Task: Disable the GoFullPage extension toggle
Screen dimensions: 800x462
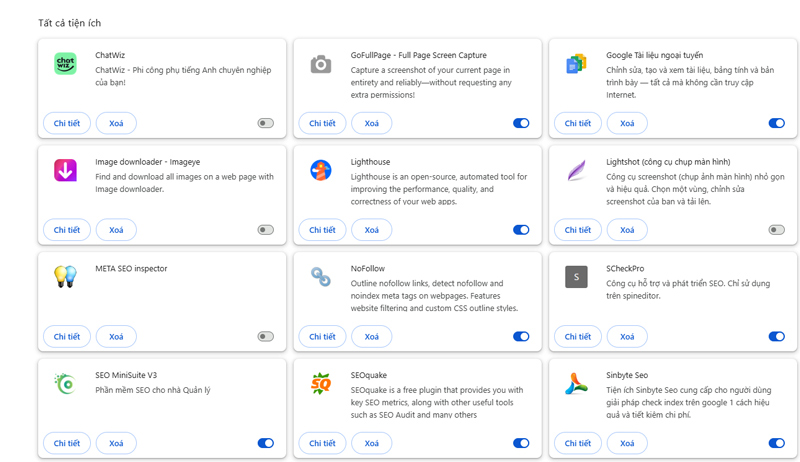Action: coord(521,123)
